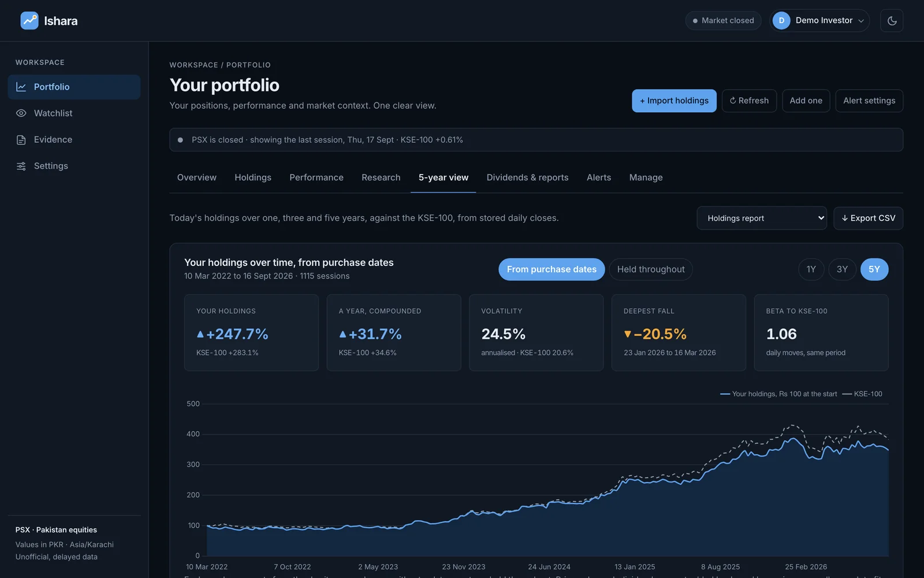Click the Export CSV download arrow icon
Image resolution: width=924 pixels, height=578 pixels.
coord(845,218)
